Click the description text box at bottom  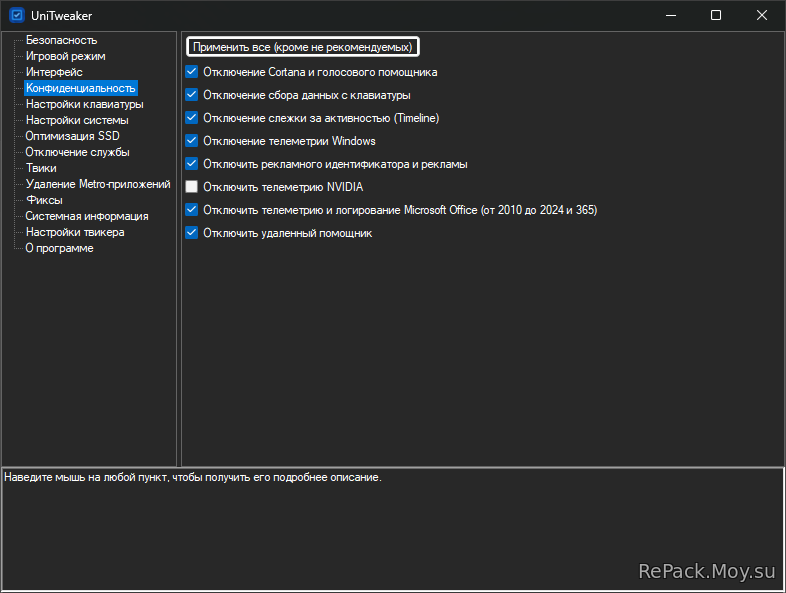point(392,529)
